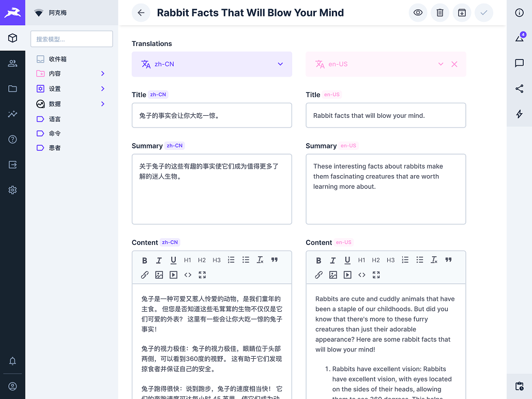The height and width of the screenshot is (399, 532).
Task: Expand the 数据 chevron
Action: point(103,104)
